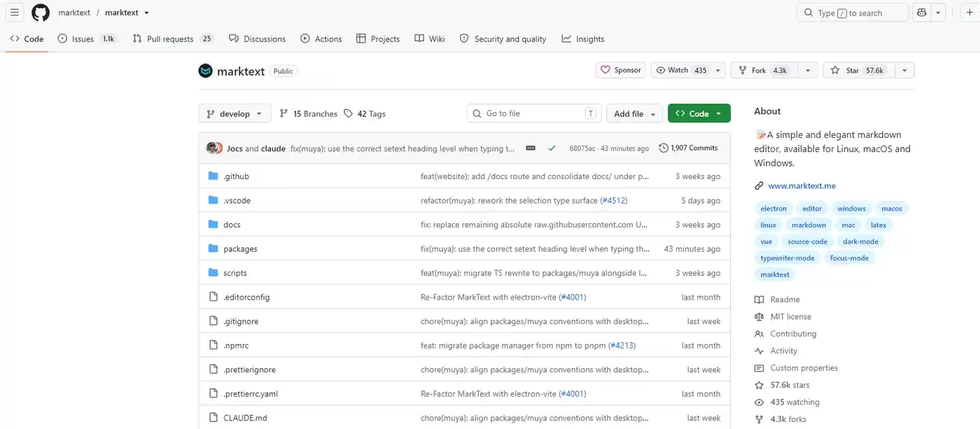Open the Actions tab

point(321,39)
